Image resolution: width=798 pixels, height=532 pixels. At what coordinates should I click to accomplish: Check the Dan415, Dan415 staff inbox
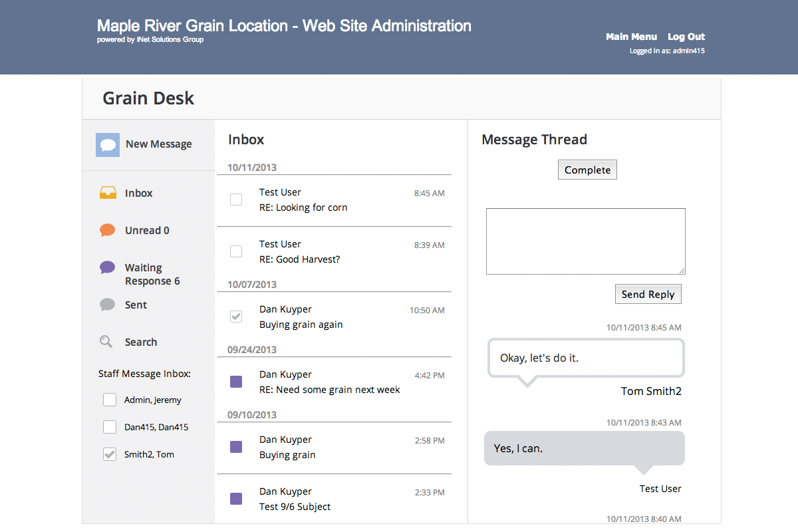(110, 428)
